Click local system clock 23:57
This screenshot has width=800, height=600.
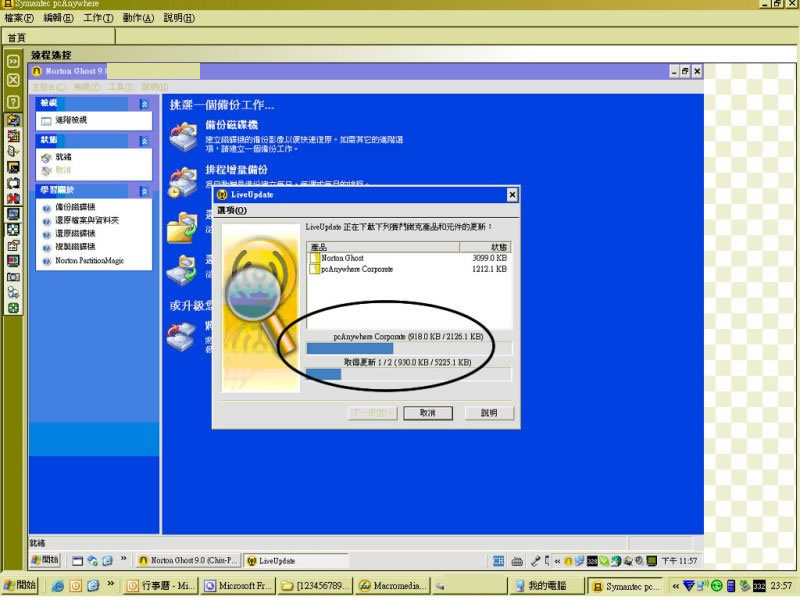pyautogui.click(x=781, y=586)
